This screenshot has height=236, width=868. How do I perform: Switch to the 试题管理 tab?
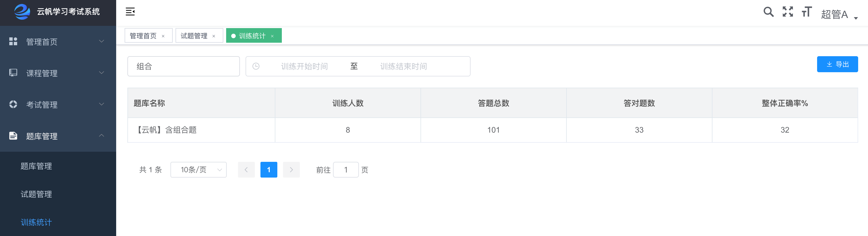pos(194,36)
